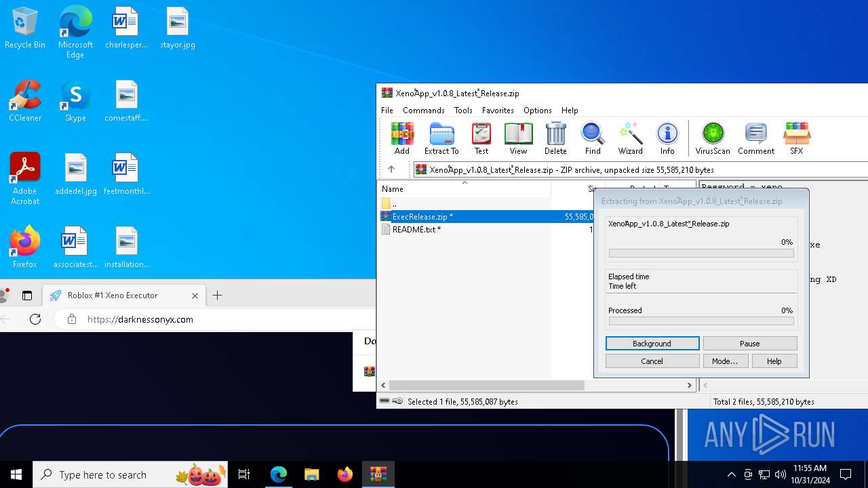Click the Edge icon in taskbar
Screen dimensions: 868x488
279,474
